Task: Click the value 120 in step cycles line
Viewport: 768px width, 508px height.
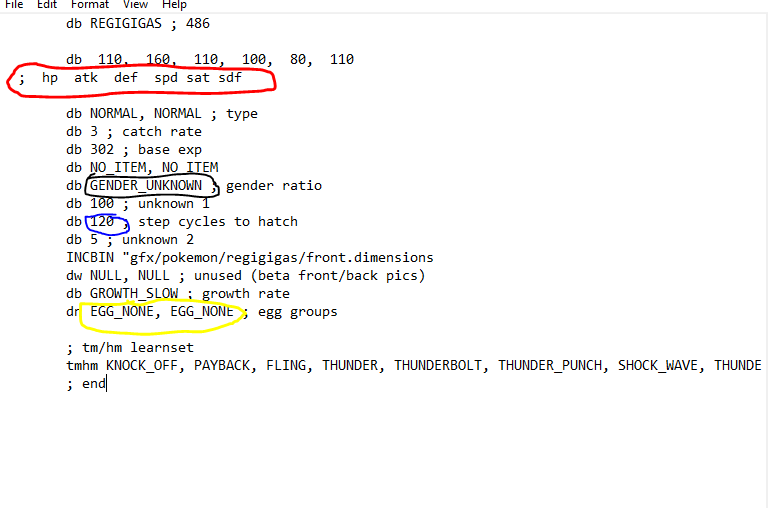Action: point(102,222)
